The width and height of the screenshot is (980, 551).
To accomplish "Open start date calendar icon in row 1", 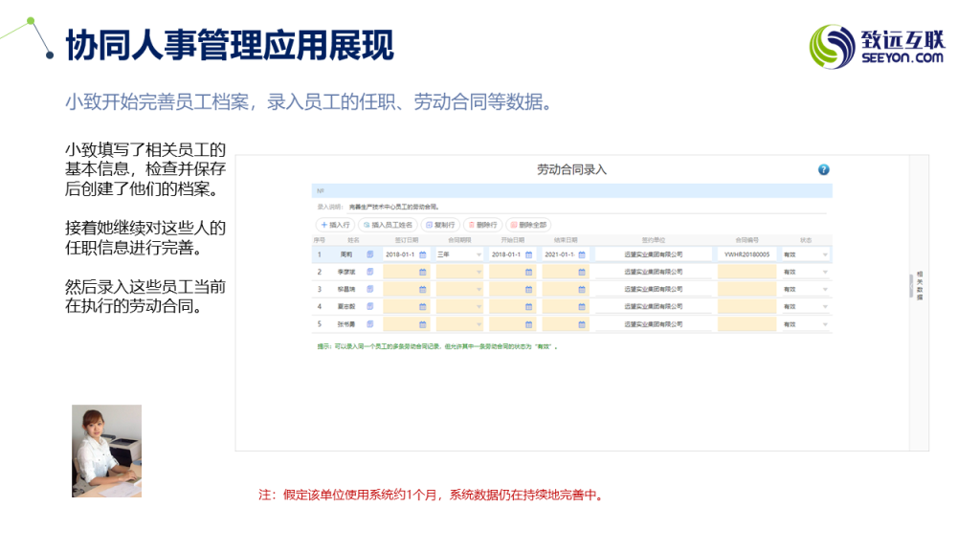I will pyautogui.click(x=528, y=255).
